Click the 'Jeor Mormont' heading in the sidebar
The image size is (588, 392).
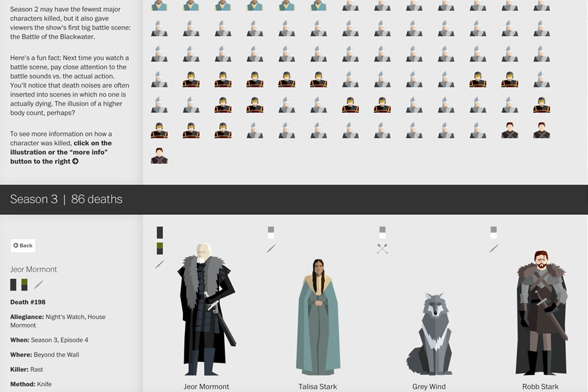pos(33,269)
